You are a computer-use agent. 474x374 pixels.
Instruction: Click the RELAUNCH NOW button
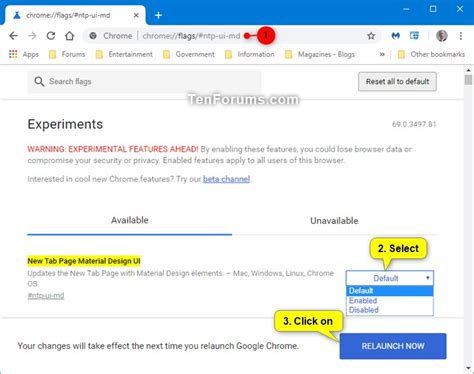pos(393,346)
